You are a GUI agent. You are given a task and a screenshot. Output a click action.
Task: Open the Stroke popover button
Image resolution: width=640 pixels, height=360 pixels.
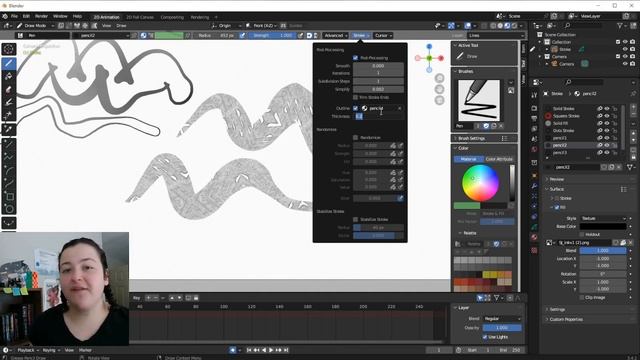pyautogui.click(x=360, y=36)
